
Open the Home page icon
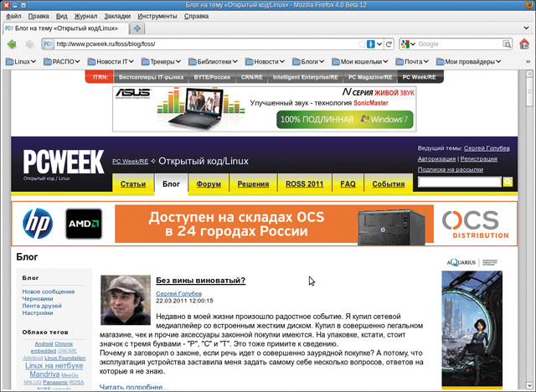tap(524, 44)
